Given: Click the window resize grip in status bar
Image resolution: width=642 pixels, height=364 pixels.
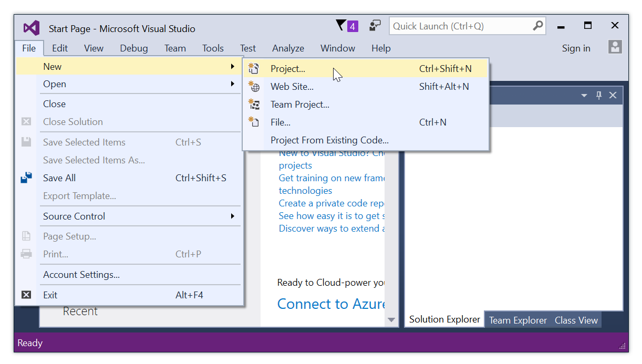Looking at the screenshot, I should (624, 347).
